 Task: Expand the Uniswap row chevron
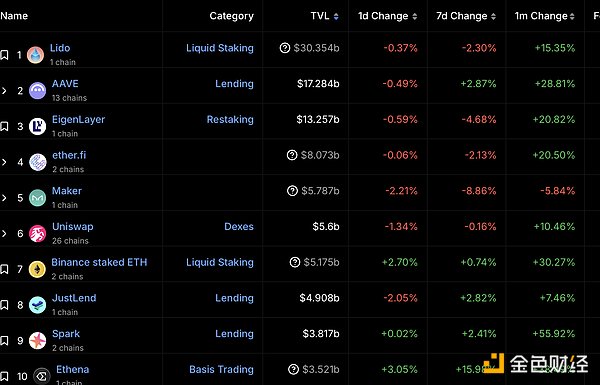tap(4, 233)
